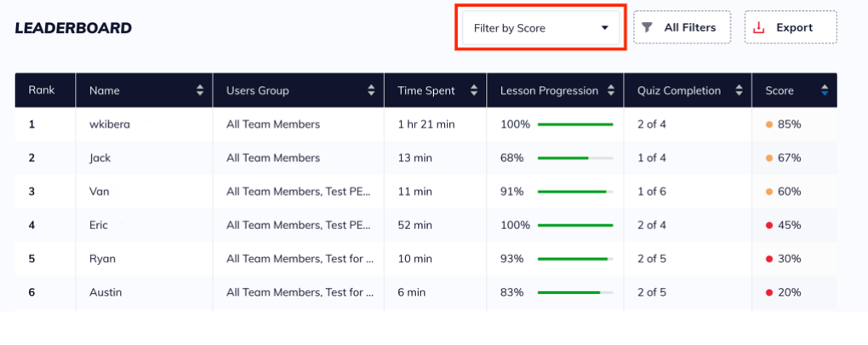Viewport: 868px width, 345px height.
Task: Sort by Lesson Progression column arrows
Action: (x=611, y=90)
